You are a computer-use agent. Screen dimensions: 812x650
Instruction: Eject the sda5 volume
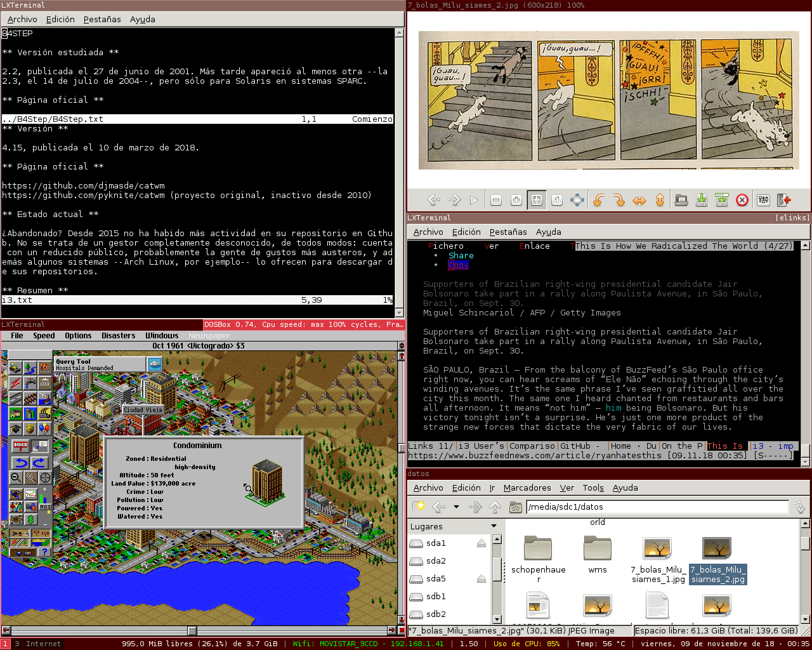click(481, 579)
